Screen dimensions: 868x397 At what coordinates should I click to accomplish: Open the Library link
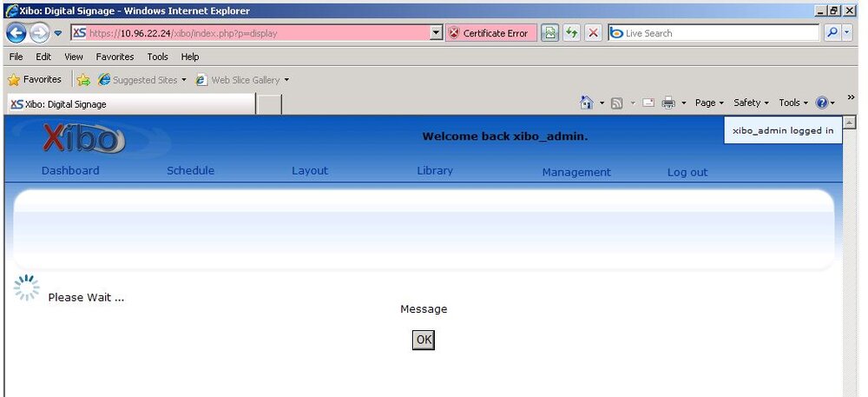click(x=435, y=170)
